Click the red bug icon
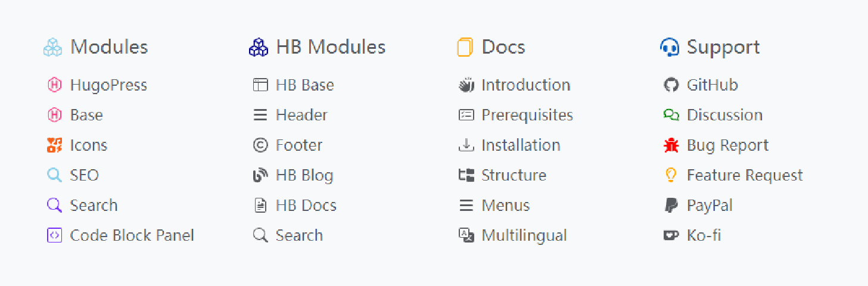Image resolution: width=868 pixels, height=286 pixels. click(x=671, y=145)
